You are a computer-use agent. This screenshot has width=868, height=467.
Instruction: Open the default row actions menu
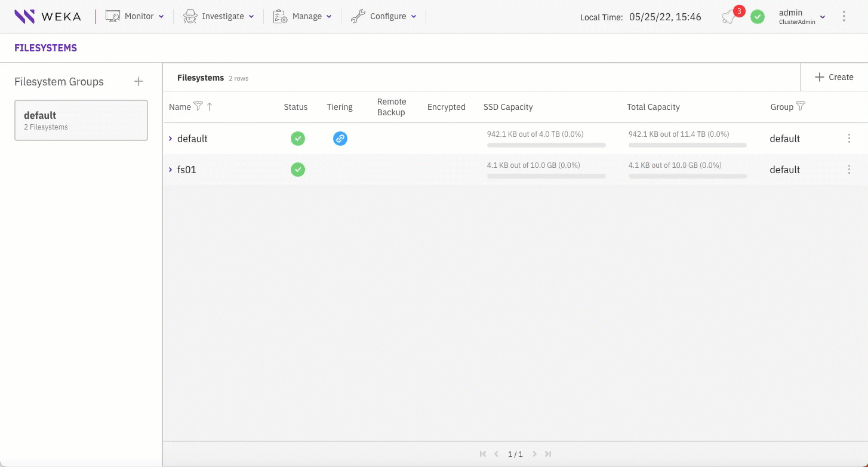(x=849, y=139)
